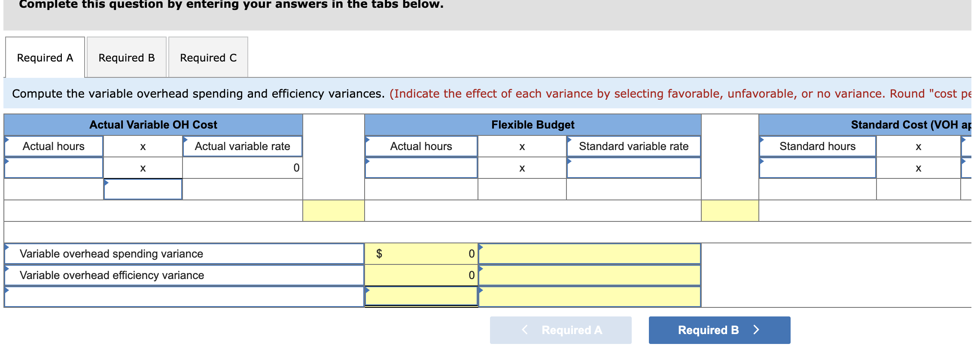This screenshot has height=356, width=980.
Task: Click empty input below Actual Variable OH operator
Action: (143, 190)
